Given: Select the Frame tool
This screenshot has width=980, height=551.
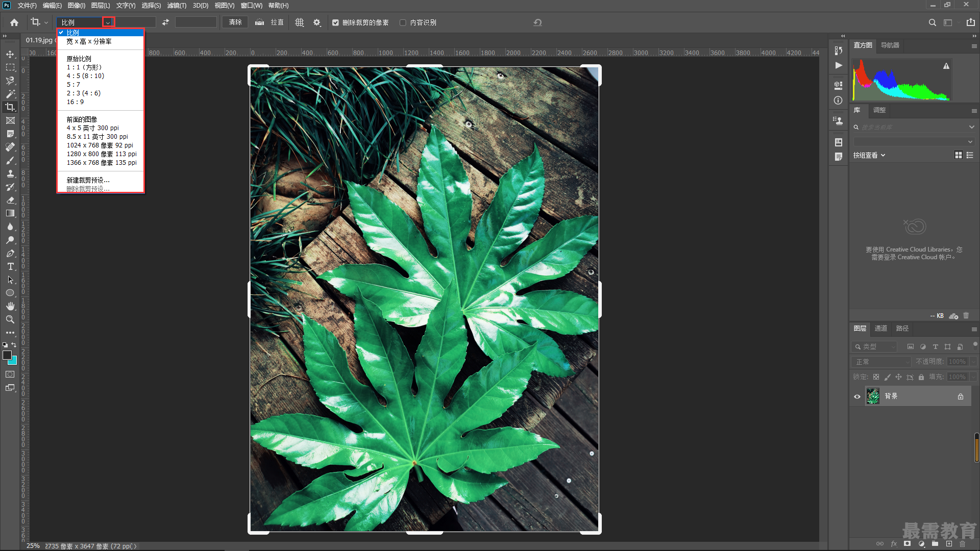Looking at the screenshot, I should click(x=10, y=120).
